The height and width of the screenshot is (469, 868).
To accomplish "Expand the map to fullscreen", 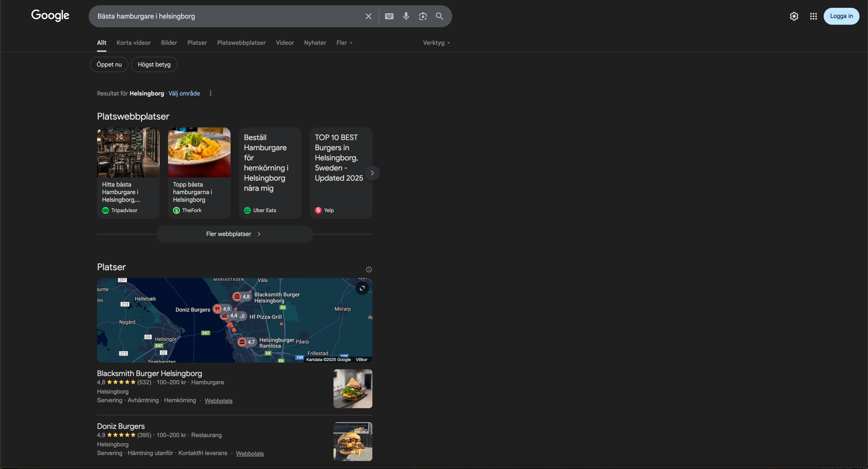I will [x=362, y=288].
